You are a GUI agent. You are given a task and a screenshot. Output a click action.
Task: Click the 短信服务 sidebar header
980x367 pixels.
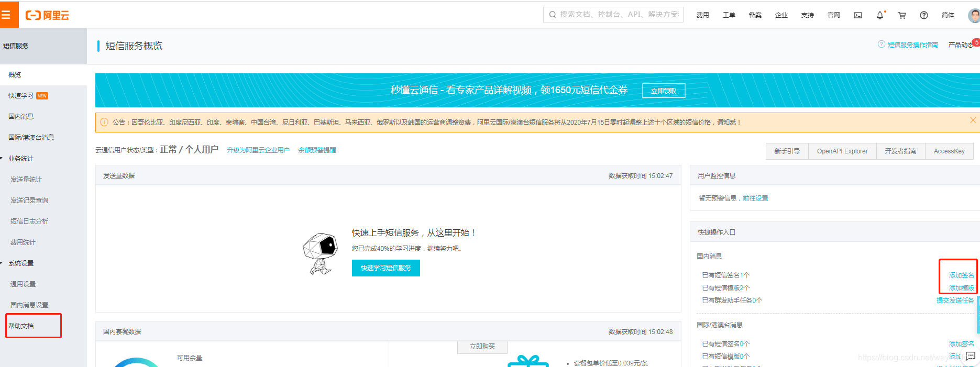point(43,46)
